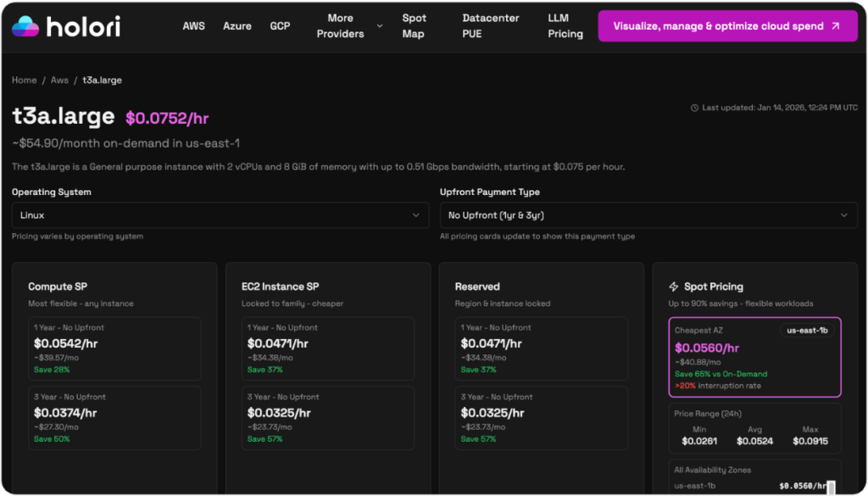Screen dimensions: 868x496
Task: Open the Upfront Payment Type dropdown
Action: tap(648, 215)
